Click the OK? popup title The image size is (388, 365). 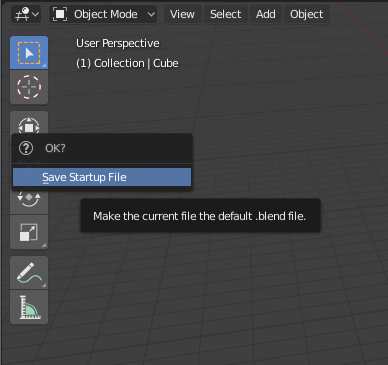pos(55,148)
